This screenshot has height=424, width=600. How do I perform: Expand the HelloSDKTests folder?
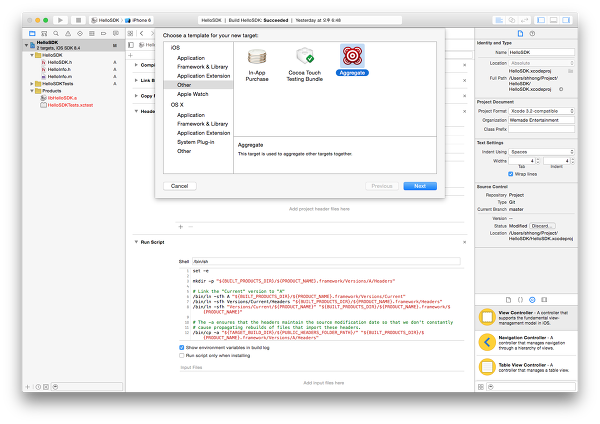(32, 83)
